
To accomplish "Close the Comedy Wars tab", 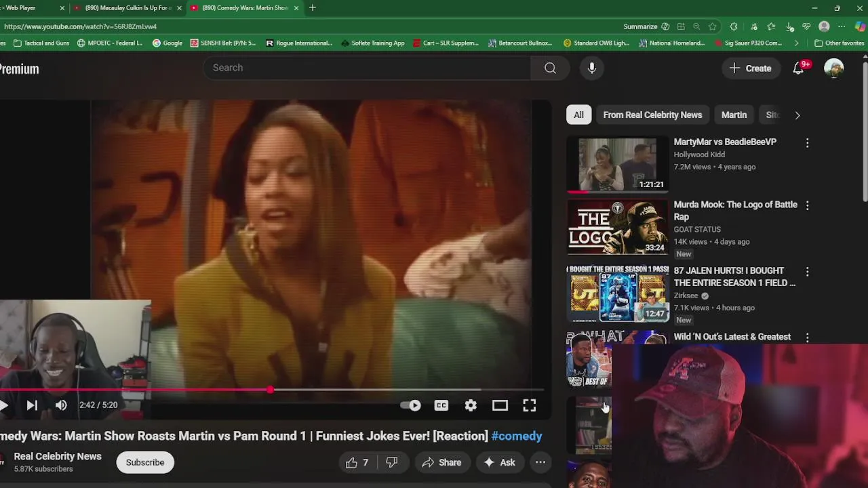I will (x=296, y=8).
